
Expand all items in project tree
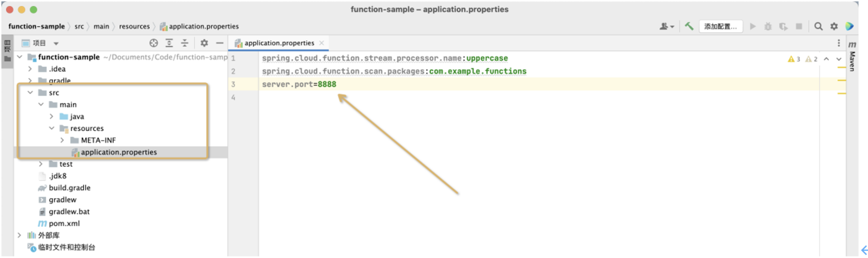point(169,43)
